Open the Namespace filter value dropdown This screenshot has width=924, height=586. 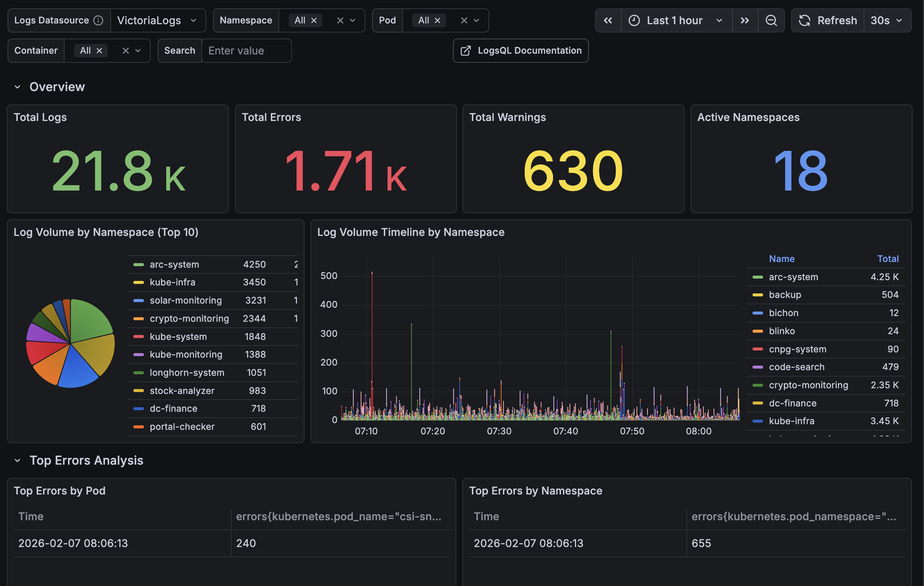(x=353, y=20)
